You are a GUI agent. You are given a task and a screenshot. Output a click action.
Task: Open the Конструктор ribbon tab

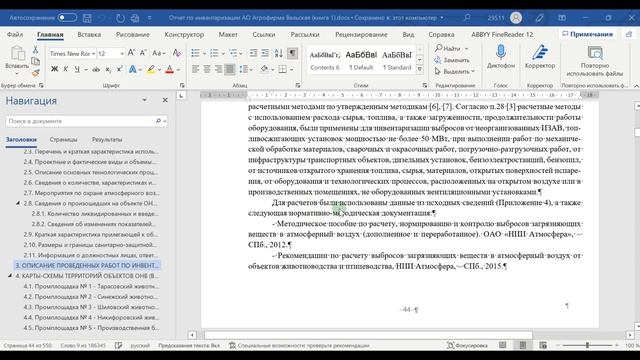184,35
